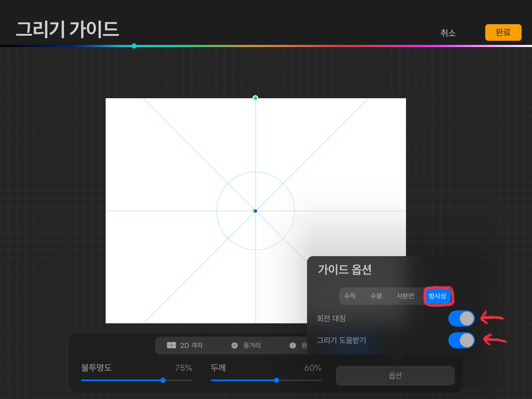Screen dimensions: 532x399
Task: Click the green rotation handle node
Action: pos(255,98)
